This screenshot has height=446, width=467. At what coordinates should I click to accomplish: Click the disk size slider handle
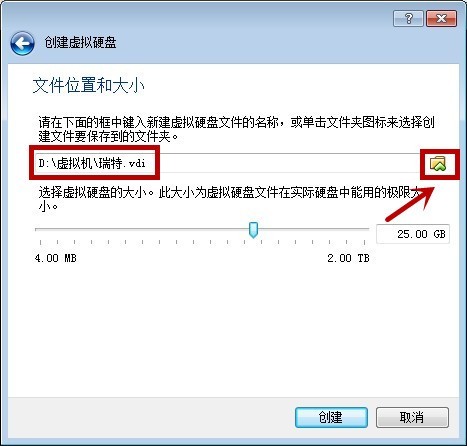tap(253, 230)
